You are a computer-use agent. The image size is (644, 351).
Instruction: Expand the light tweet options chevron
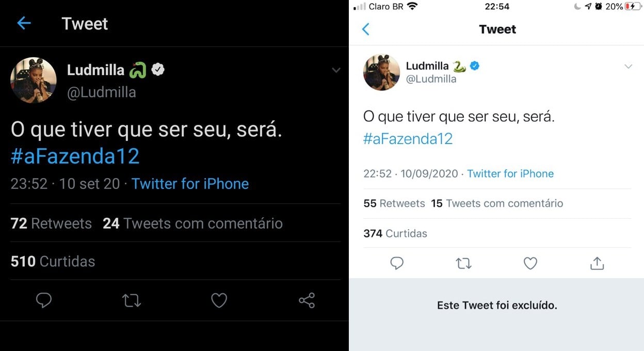628,67
